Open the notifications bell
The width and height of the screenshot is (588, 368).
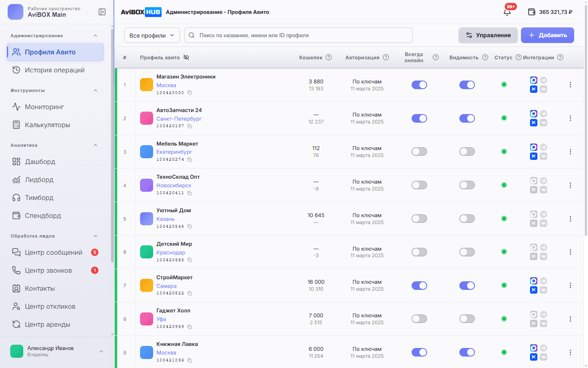coord(507,12)
